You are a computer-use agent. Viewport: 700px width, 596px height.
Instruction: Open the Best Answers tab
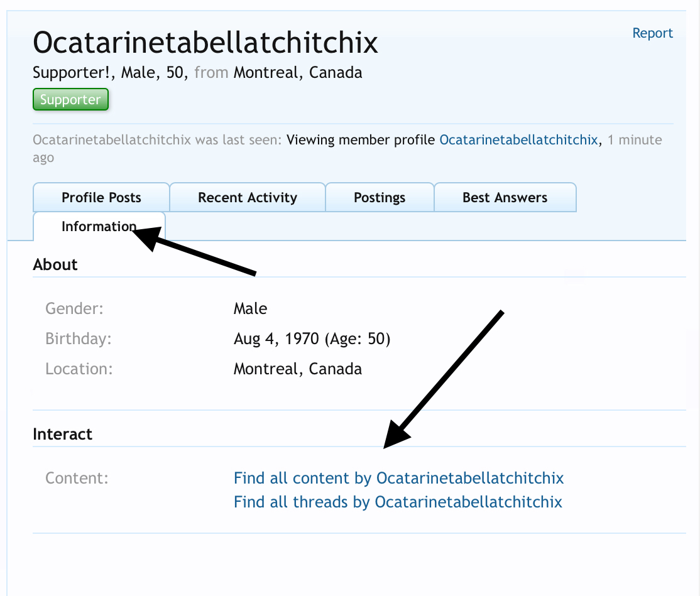pyautogui.click(x=505, y=198)
